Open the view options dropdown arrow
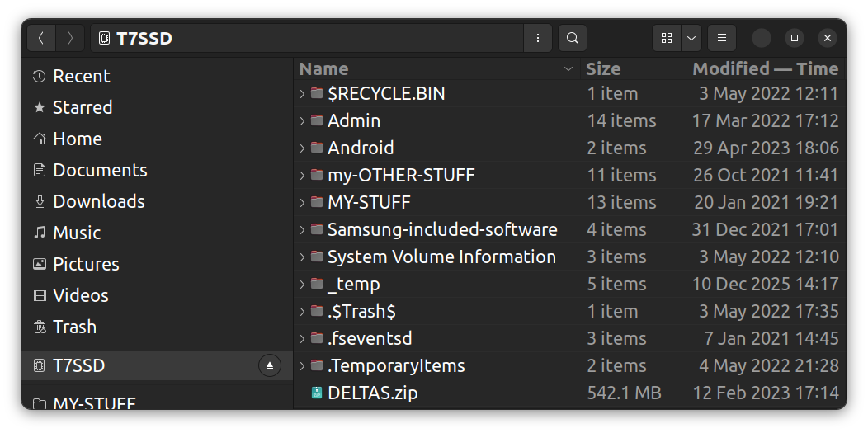This screenshot has height=433, width=868. pos(691,38)
